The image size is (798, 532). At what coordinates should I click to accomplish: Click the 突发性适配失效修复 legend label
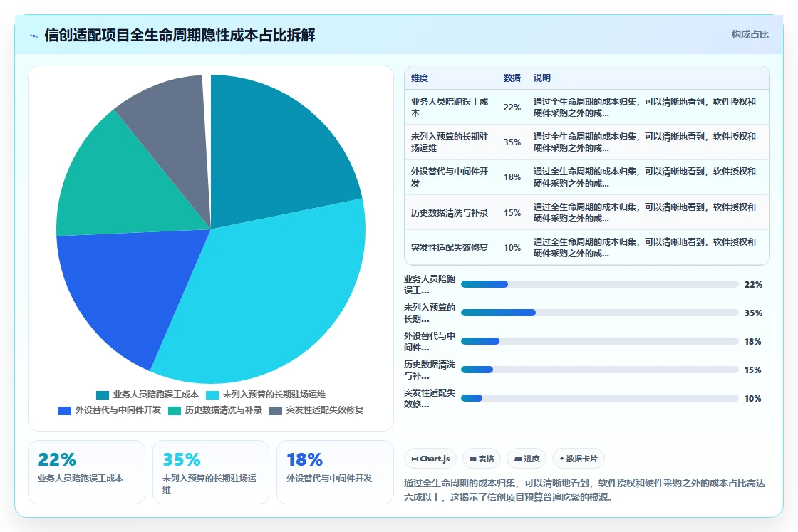[325, 410]
